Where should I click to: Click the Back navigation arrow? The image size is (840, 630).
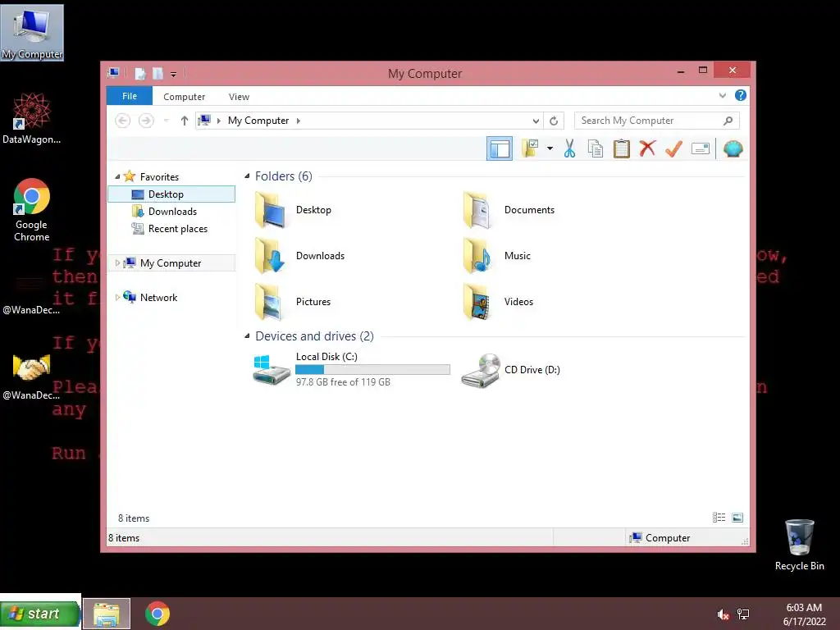pyautogui.click(x=123, y=121)
